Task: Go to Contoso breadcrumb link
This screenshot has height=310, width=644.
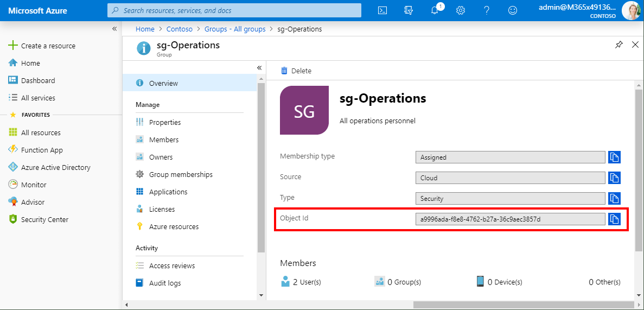Action: 179,29
